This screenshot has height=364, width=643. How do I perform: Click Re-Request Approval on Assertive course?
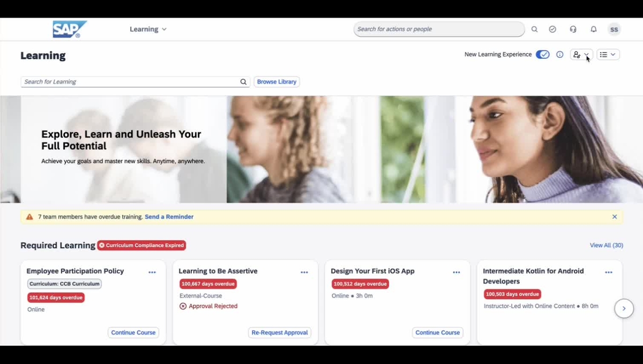tap(280, 332)
